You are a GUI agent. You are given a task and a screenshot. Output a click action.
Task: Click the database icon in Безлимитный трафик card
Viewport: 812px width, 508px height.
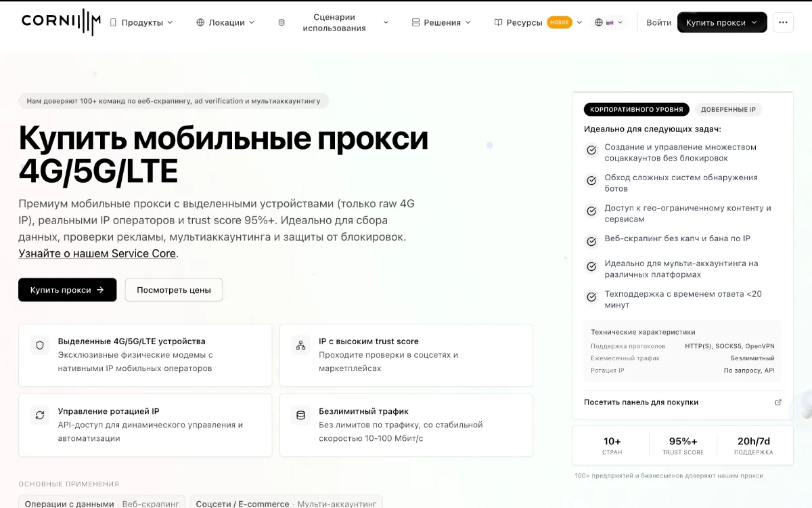click(301, 415)
